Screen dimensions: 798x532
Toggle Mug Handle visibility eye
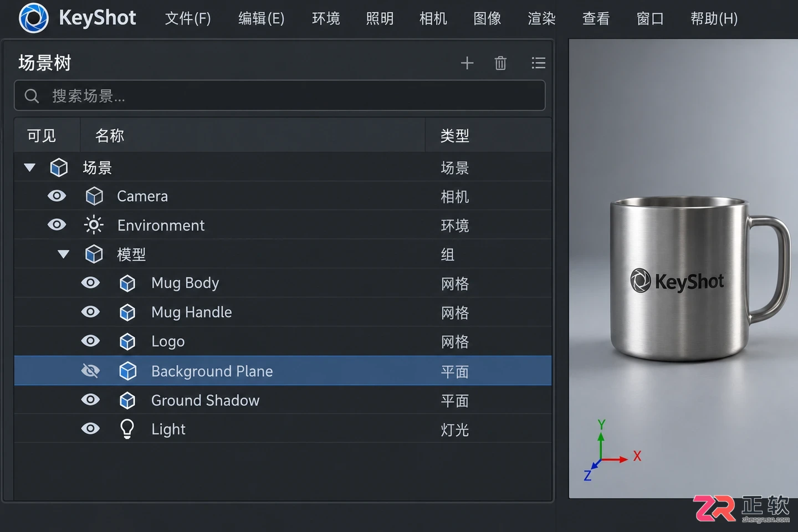point(90,311)
